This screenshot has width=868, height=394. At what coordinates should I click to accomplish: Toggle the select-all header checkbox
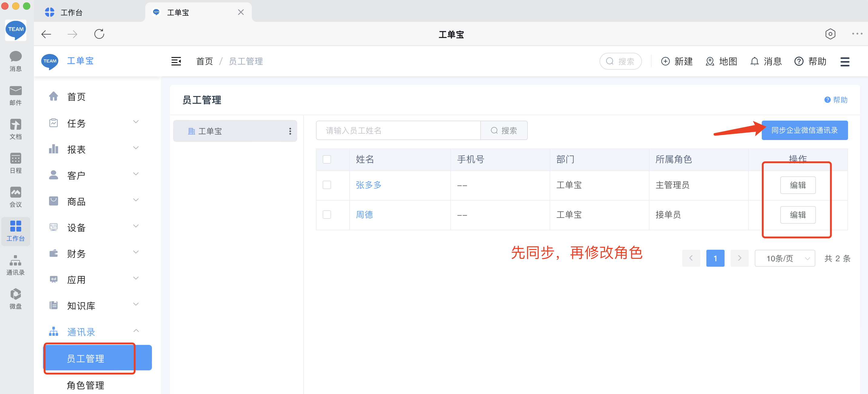(327, 159)
